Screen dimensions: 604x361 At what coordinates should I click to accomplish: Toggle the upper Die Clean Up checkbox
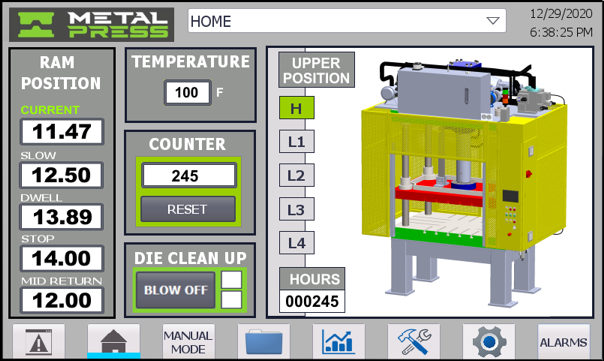232,280
